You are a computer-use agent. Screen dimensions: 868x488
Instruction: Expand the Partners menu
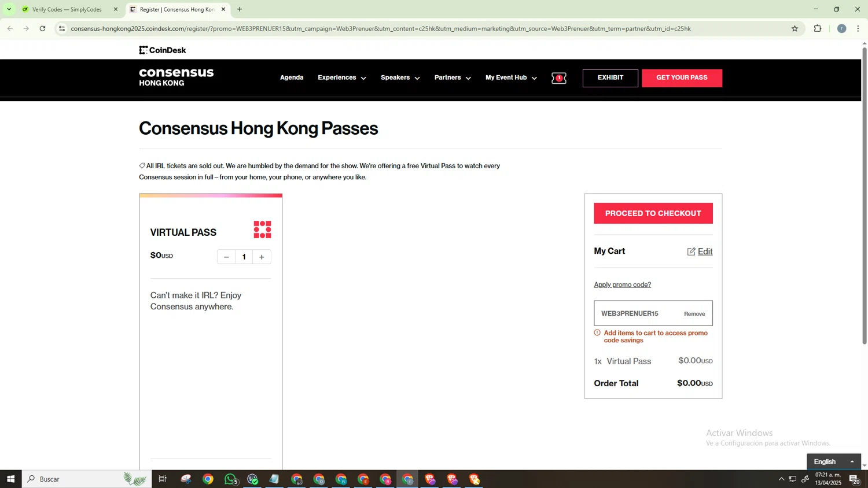click(x=453, y=77)
